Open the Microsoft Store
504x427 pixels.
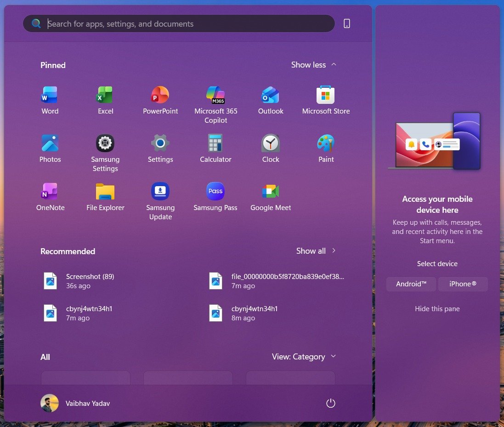(x=326, y=101)
